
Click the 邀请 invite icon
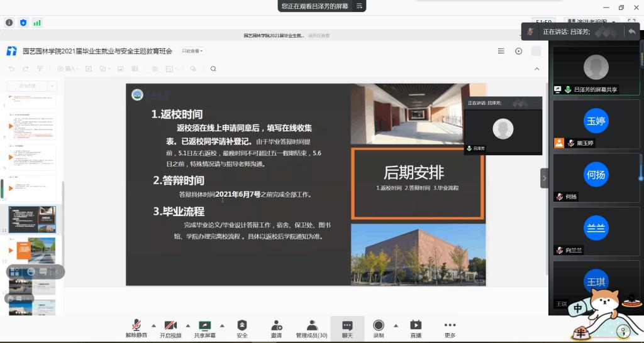[276, 325]
